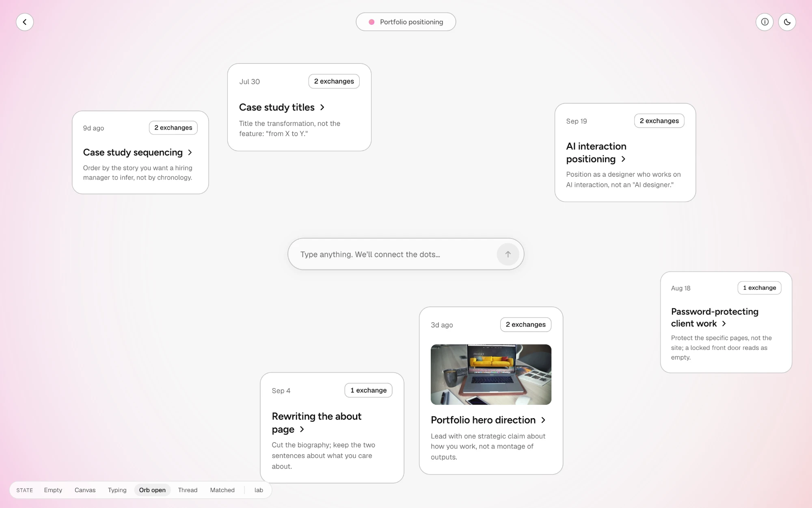Image resolution: width=812 pixels, height=508 pixels.
Task: Click the pink dot in Portfolio positioning pill
Action: pyautogui.click(x=371, y=22)
